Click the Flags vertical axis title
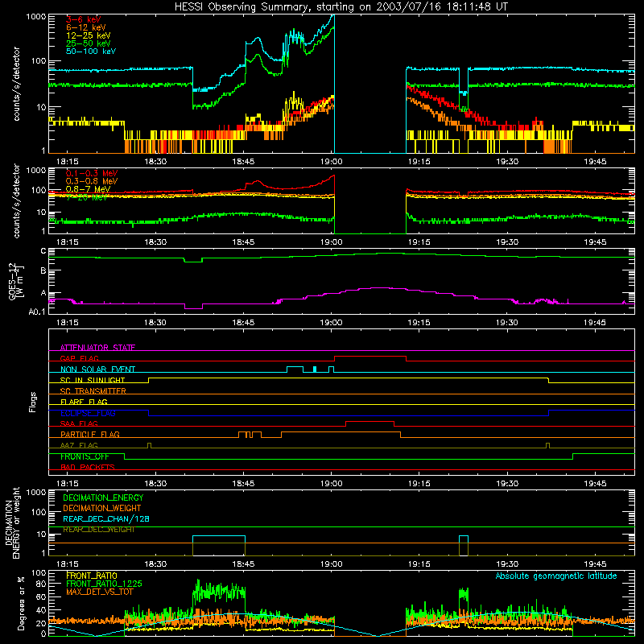644x644 pixels. 33,402
